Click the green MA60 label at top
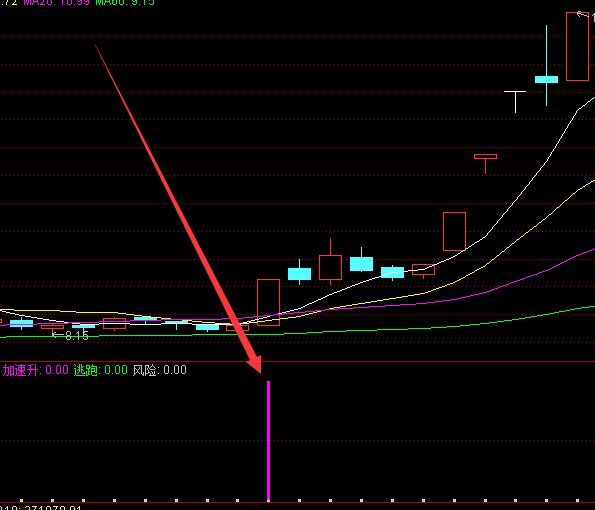The width and height of the screenshot is (595, 510). (x=125, y=2)
